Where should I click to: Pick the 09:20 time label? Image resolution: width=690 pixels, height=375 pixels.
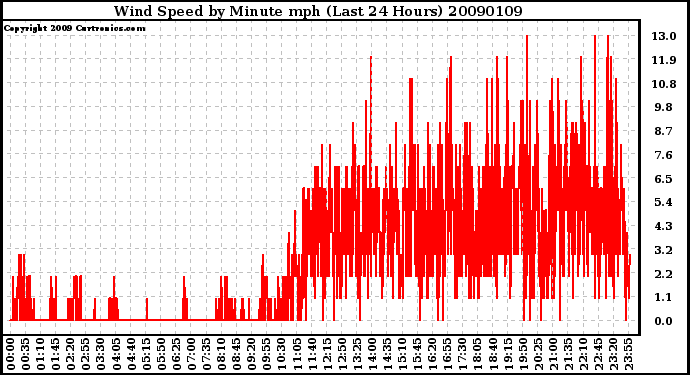(x=252, y=354)
